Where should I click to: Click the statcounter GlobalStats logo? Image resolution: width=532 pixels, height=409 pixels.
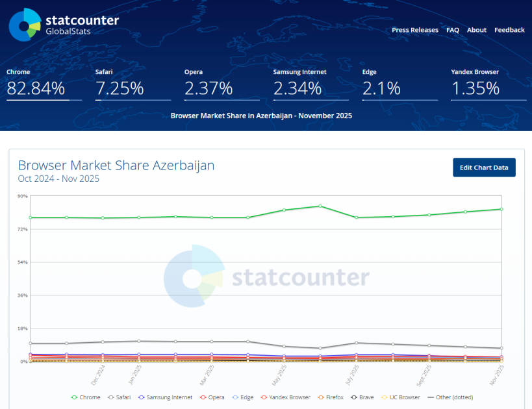click(64, 25)
